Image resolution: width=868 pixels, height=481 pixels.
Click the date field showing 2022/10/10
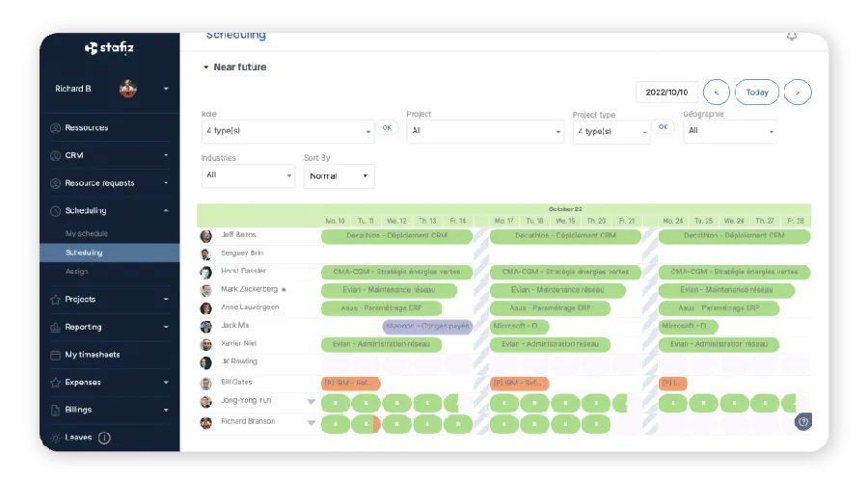click(x=666, y=93)
